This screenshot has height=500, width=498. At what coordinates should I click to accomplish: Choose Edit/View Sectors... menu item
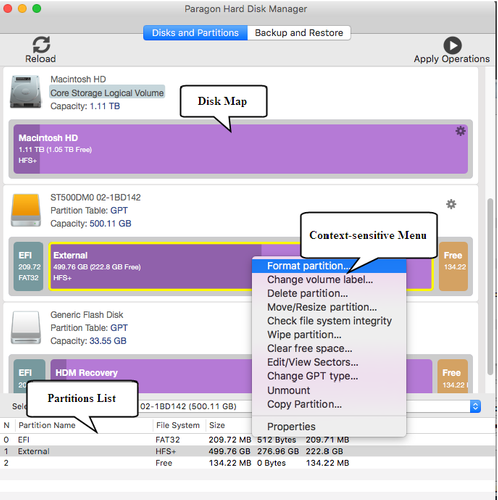(329, 362)
